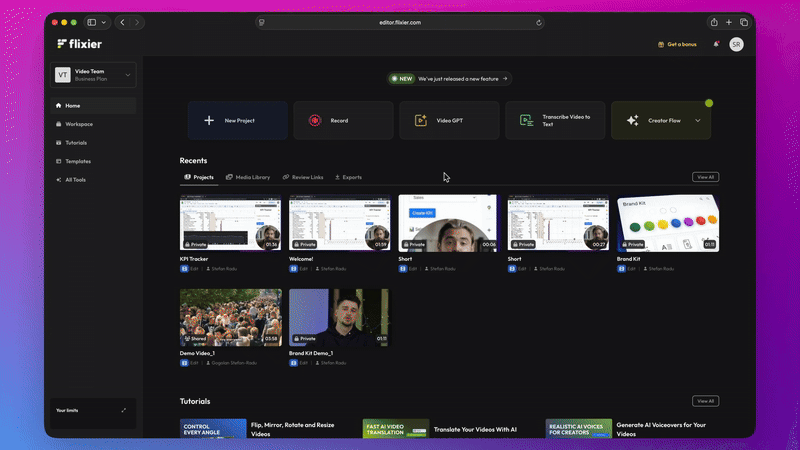Click the SR profile avatar
This screenshot has width=800, height=450.
[x=736, y=44]
